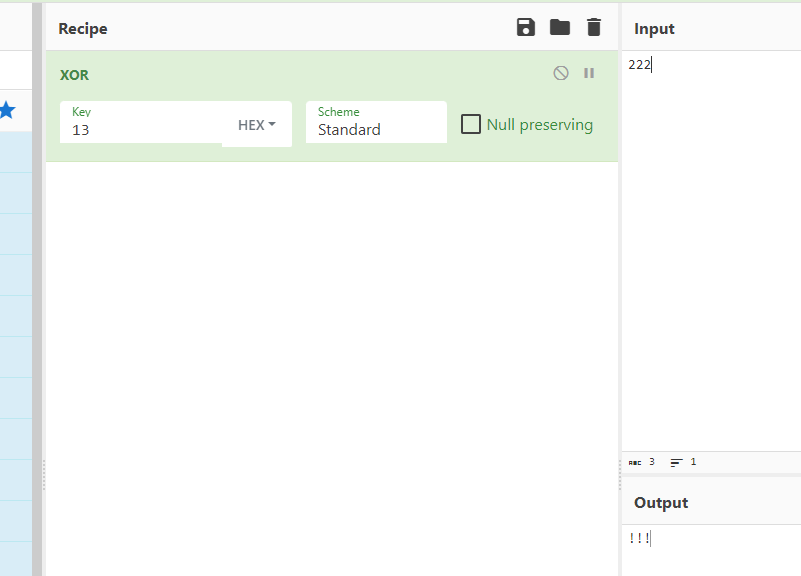Open the load recipe folder icon
This screenshot has height=576, width=801.
pyautogui.click(x=560, y=27)
